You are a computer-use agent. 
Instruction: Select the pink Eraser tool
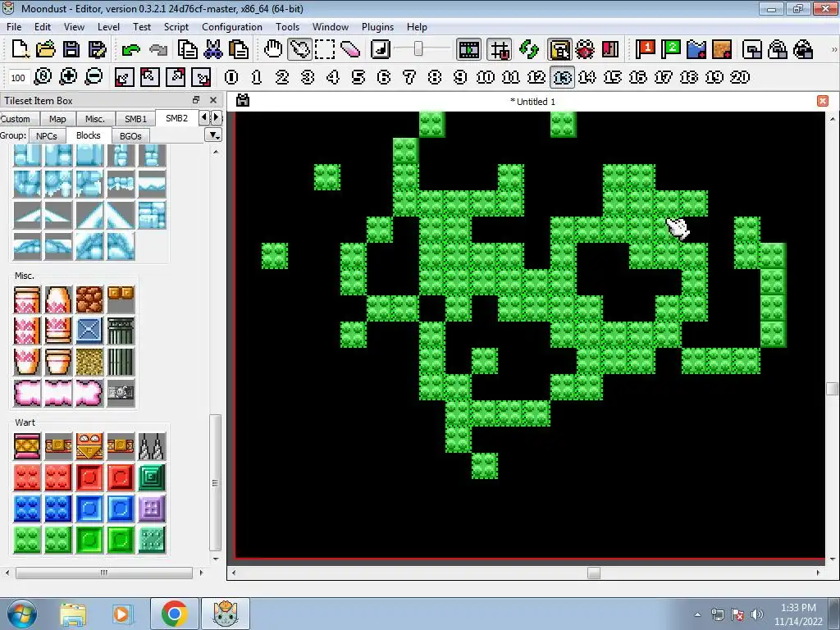(x=349, y=49)
